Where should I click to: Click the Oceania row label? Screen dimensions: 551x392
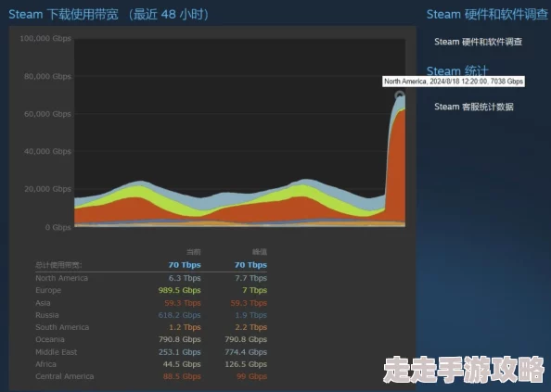point(50,339)
